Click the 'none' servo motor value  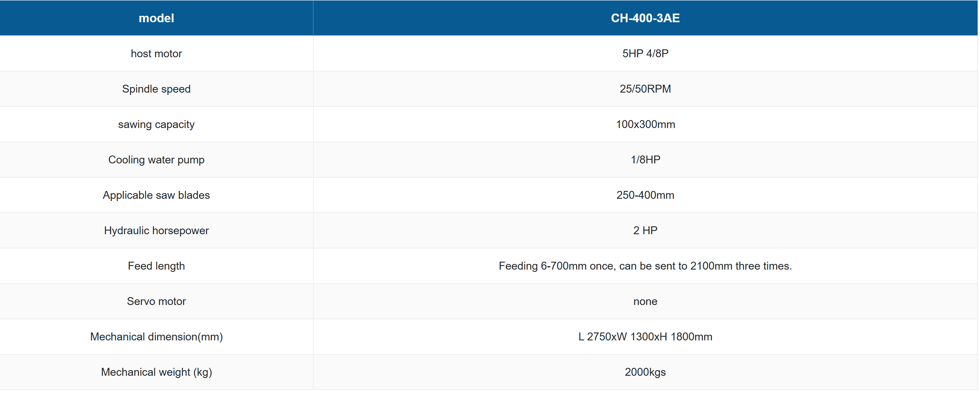tap(645, 301)
